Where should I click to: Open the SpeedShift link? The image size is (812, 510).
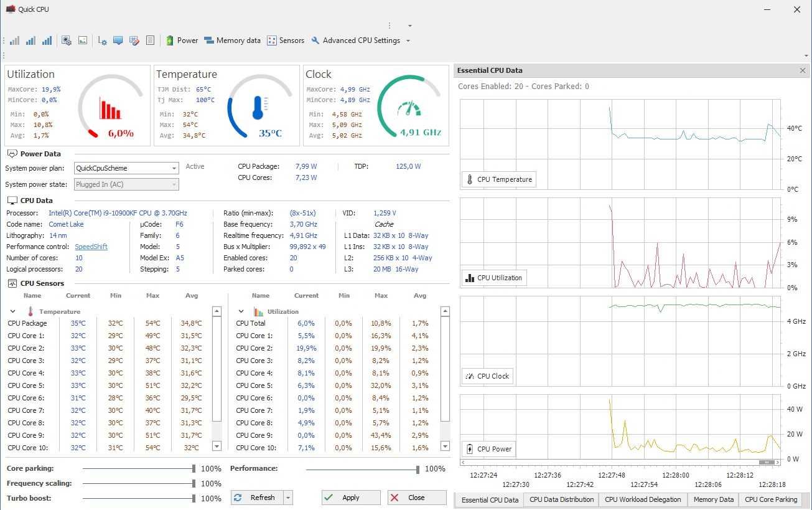point(91,247)
